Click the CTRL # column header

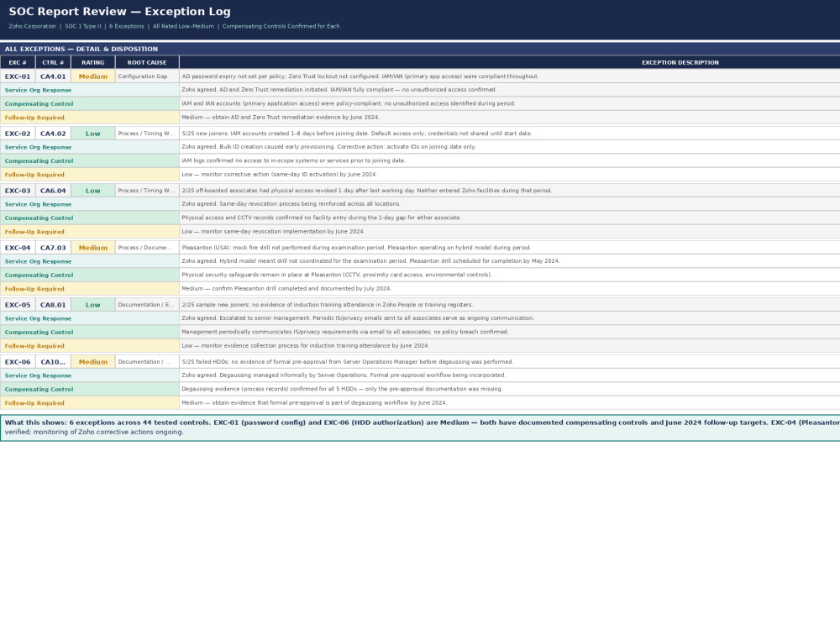53,62
